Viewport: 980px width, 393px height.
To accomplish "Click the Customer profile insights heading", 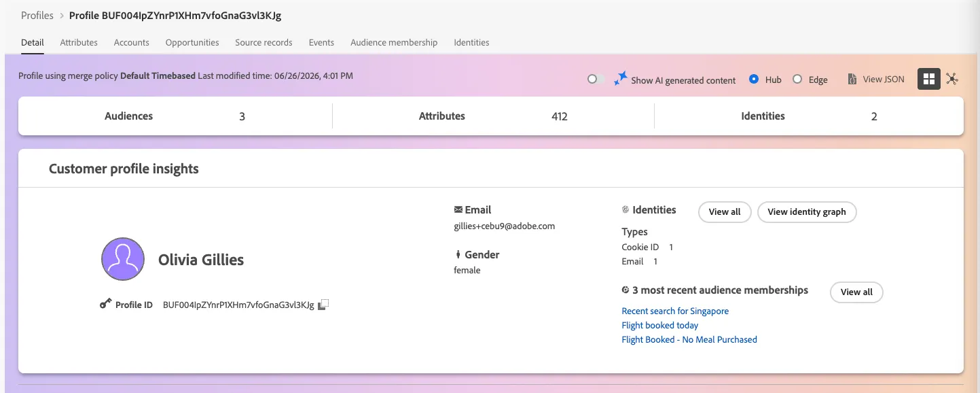I will (124, 169).
